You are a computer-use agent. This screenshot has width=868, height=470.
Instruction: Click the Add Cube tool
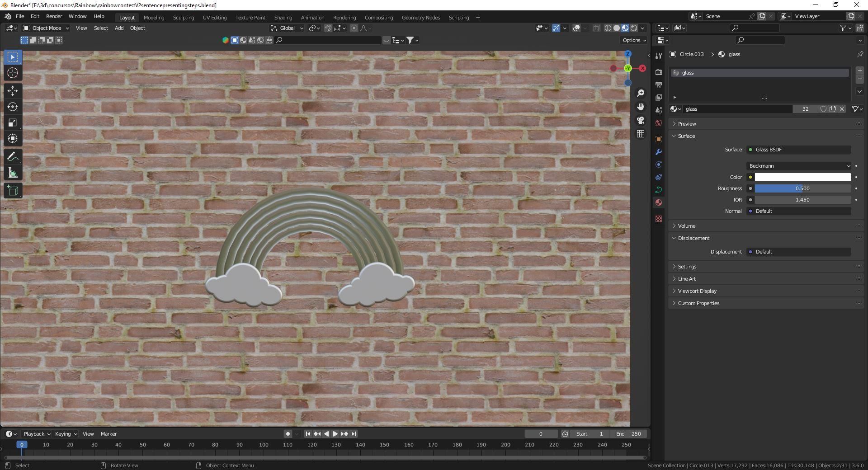coord(13,191)
